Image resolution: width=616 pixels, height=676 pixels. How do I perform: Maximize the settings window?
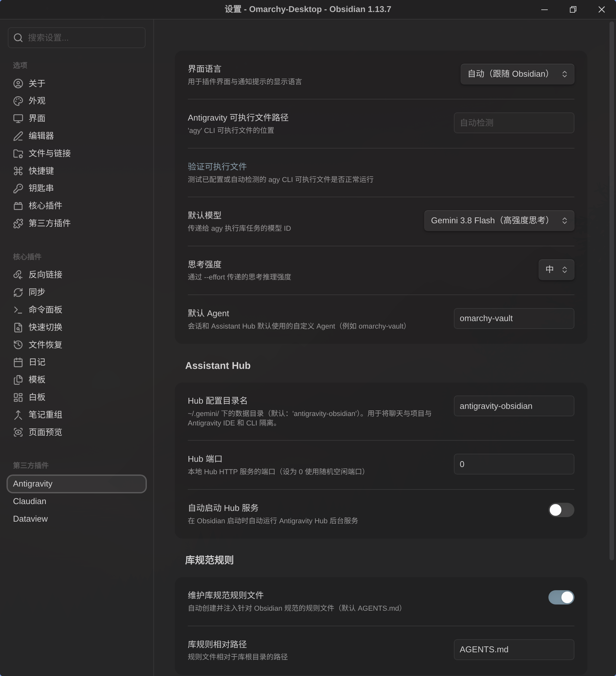(573, 9)
